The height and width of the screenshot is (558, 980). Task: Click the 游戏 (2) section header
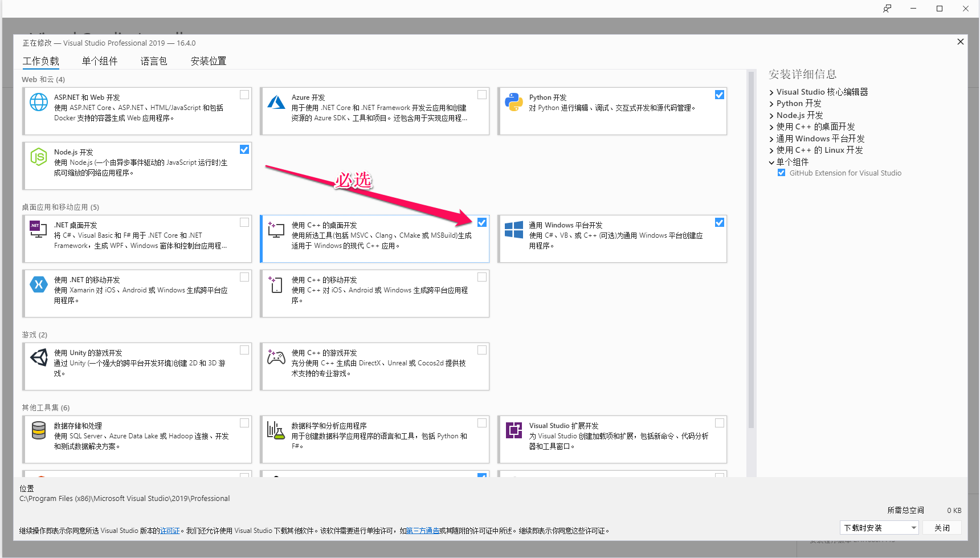point(35,335)
